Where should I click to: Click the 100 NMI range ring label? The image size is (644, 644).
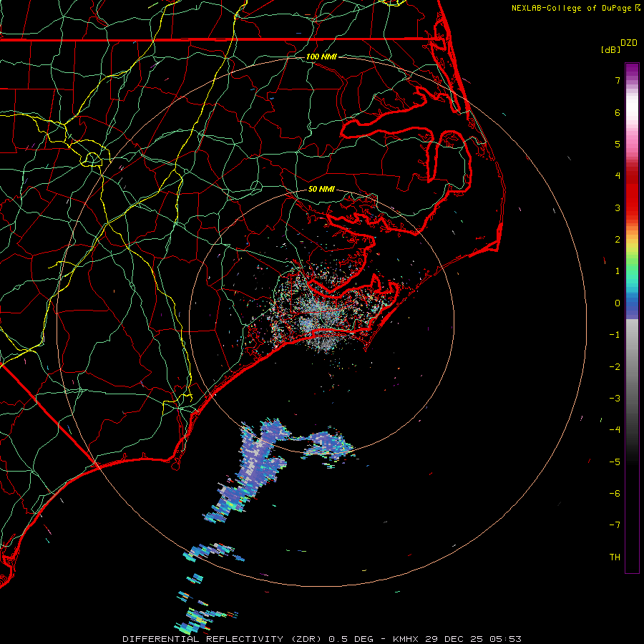[321, 57]
